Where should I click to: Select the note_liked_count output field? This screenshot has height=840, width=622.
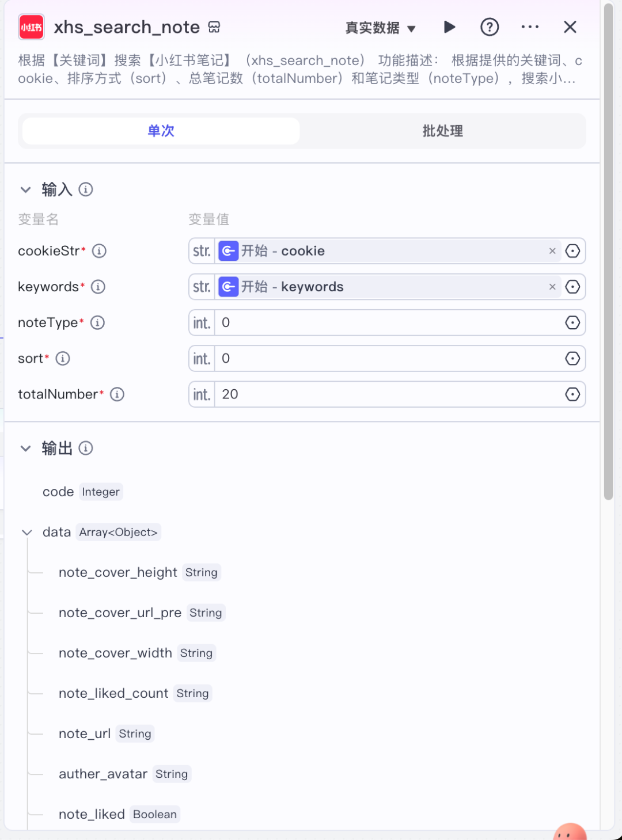[135, 693]
